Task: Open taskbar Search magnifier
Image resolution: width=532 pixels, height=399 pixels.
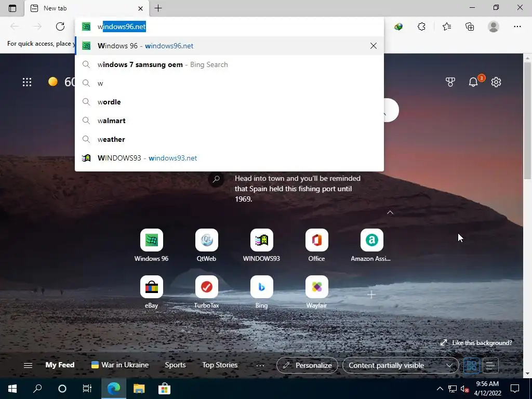Action: pyautogui.click(x=37, y=389)
